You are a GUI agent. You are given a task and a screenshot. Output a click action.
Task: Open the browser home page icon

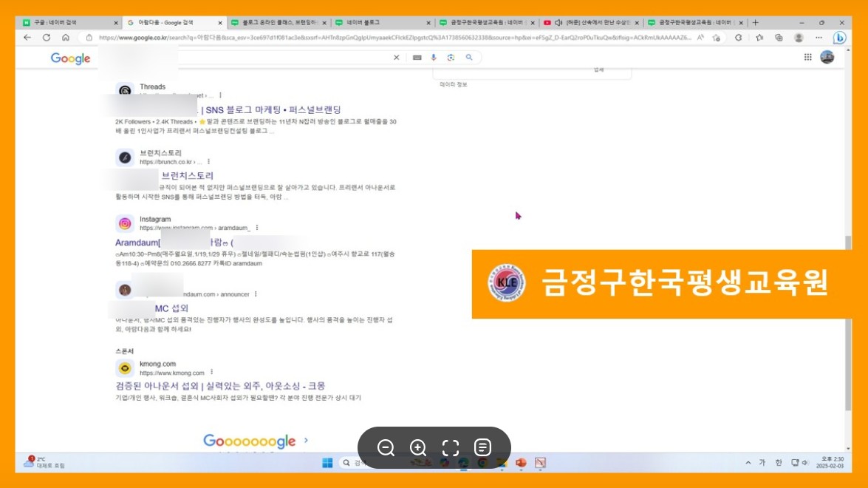(65, 38)
